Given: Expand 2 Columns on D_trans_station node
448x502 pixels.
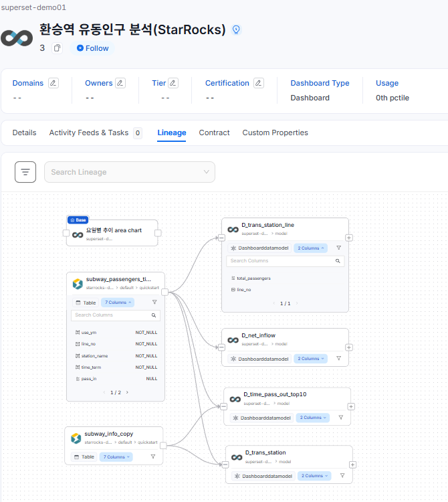Looking at the screenshot, I should pyautogui.click(x=314, y=476).
